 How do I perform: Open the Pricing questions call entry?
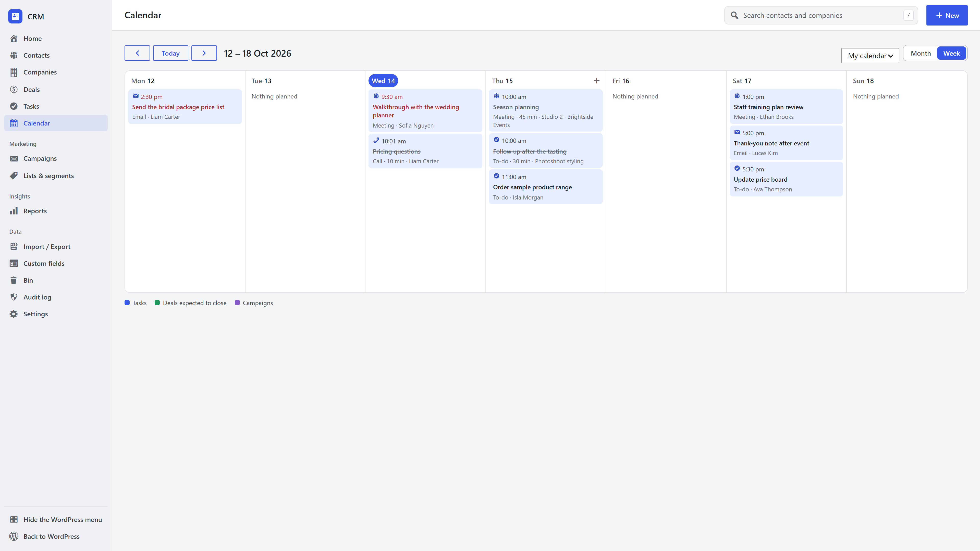425,151
